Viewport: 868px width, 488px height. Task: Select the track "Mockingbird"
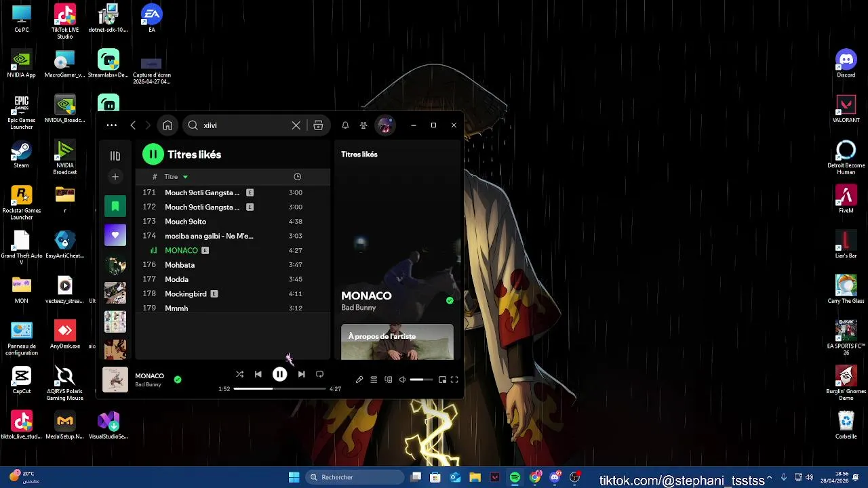click(233, 293)
